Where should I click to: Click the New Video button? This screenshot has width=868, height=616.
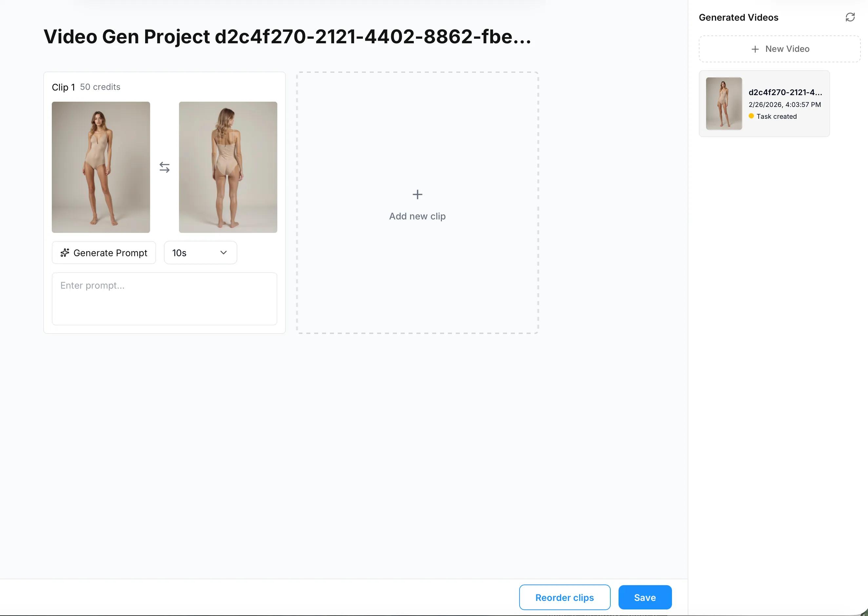coord(779,49)
